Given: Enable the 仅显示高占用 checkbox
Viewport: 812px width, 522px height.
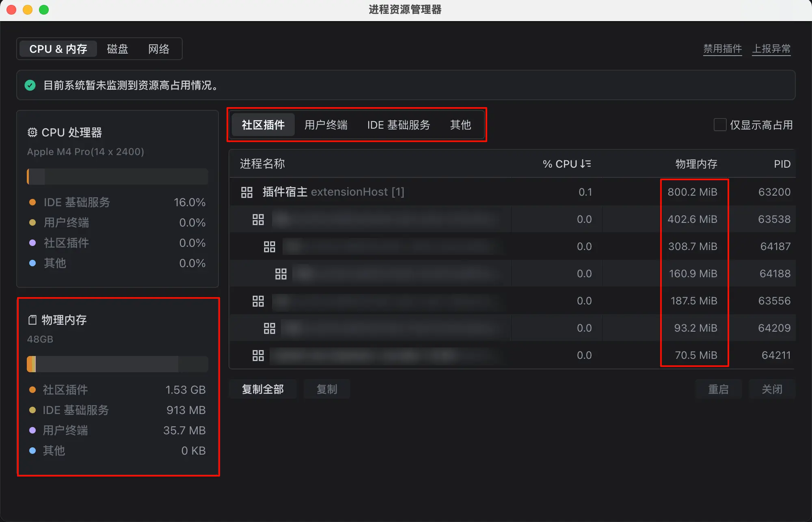Looking at the screenshot, I should 720,125.
